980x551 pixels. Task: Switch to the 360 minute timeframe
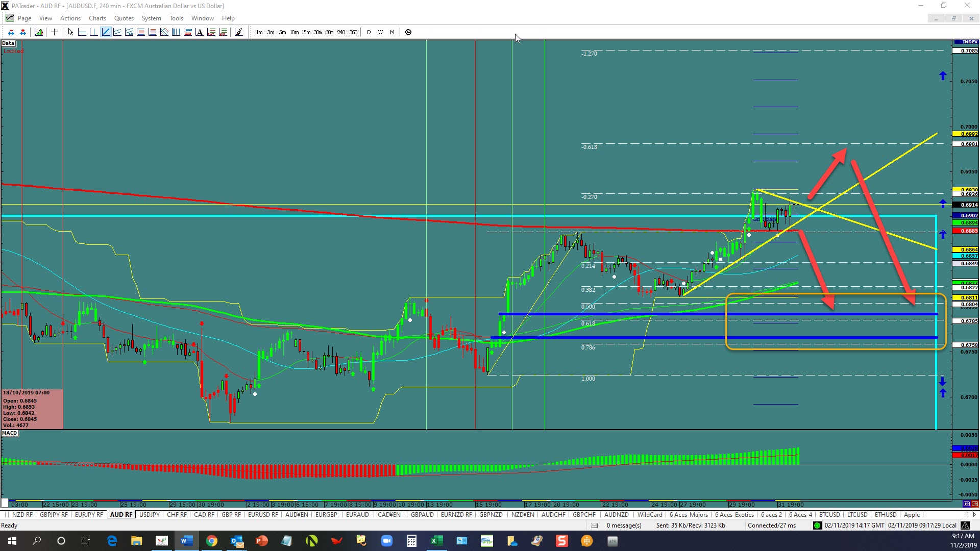(x=353, y=32)
